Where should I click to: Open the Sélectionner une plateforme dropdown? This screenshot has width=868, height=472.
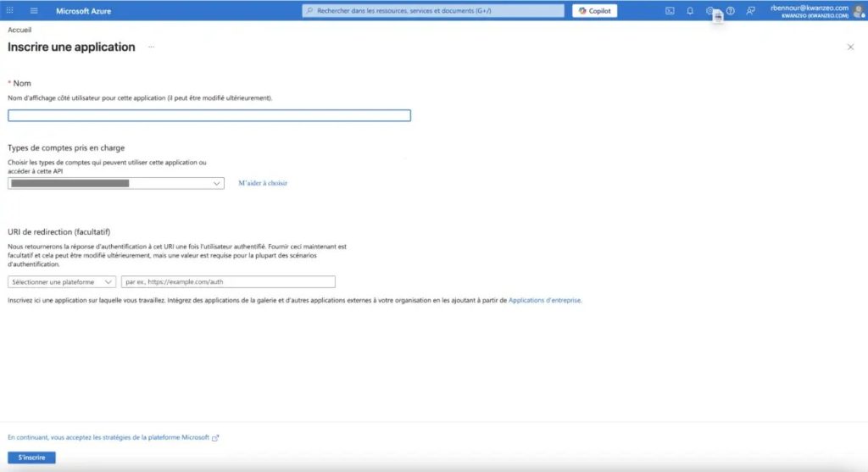(x=61, y=281)
